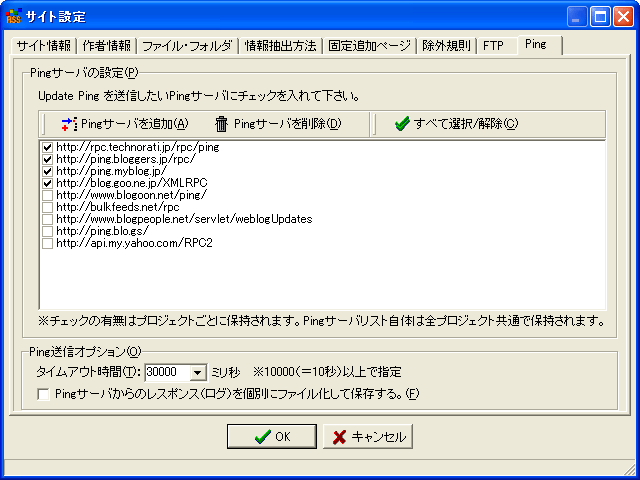Click the キャンセル button
Image resolution: width=640 pixels, height=480 pixels.
tap(368, 437)
